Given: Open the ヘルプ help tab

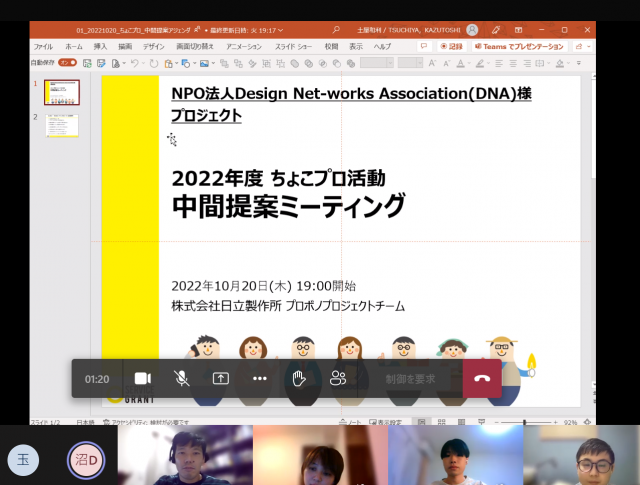Looking at the screenshot, I should [x=382, y=47].
